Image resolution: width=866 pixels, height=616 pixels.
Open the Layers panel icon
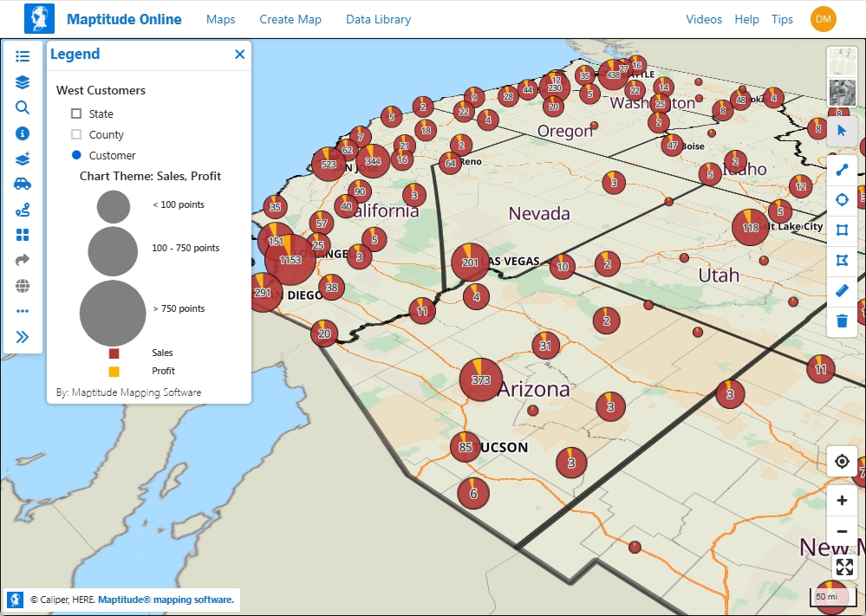tap(22, 82)
